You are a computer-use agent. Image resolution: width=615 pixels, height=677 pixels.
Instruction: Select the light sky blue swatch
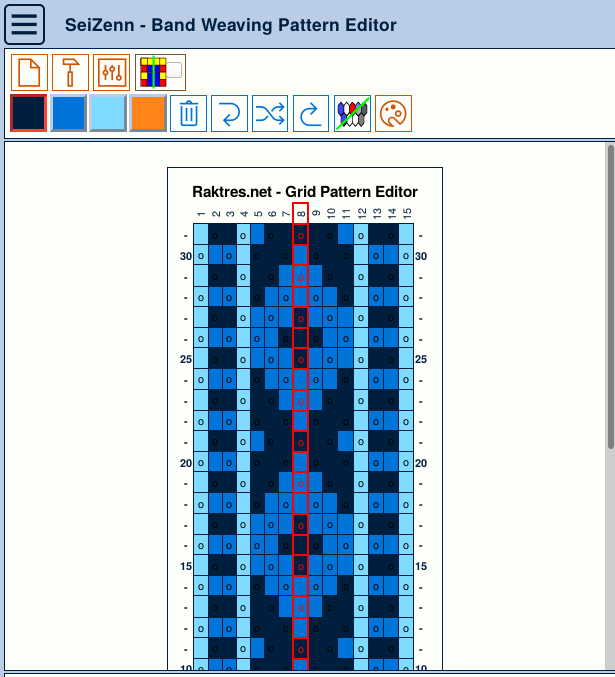click(x=108, y=113)
